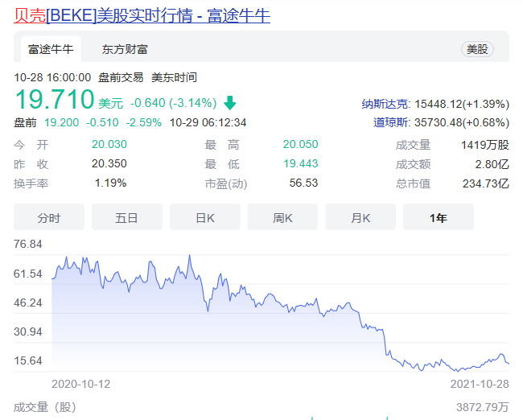
Task: Click the 昨收 value 20.350
Action: click(x=109, y=163)
